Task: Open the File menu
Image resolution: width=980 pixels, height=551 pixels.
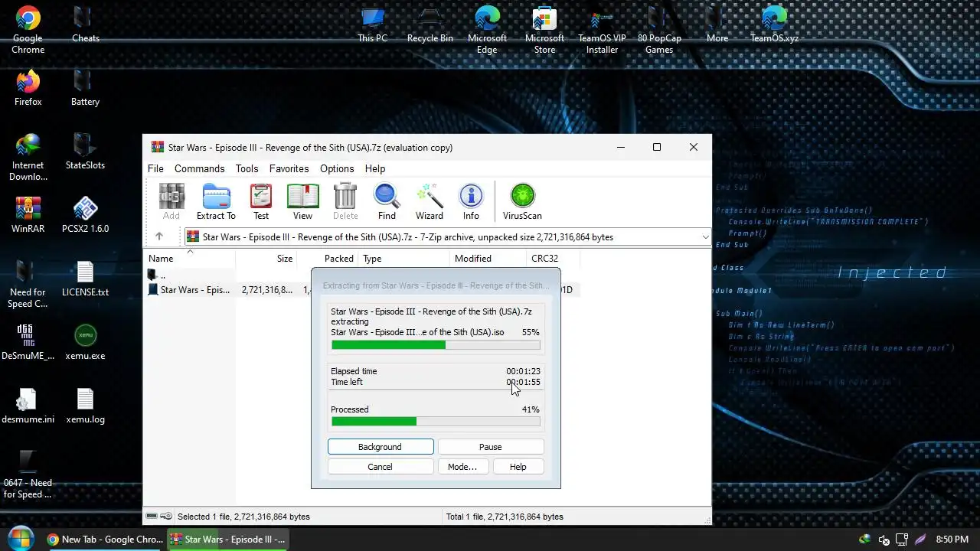Action: tap(155, 168)
